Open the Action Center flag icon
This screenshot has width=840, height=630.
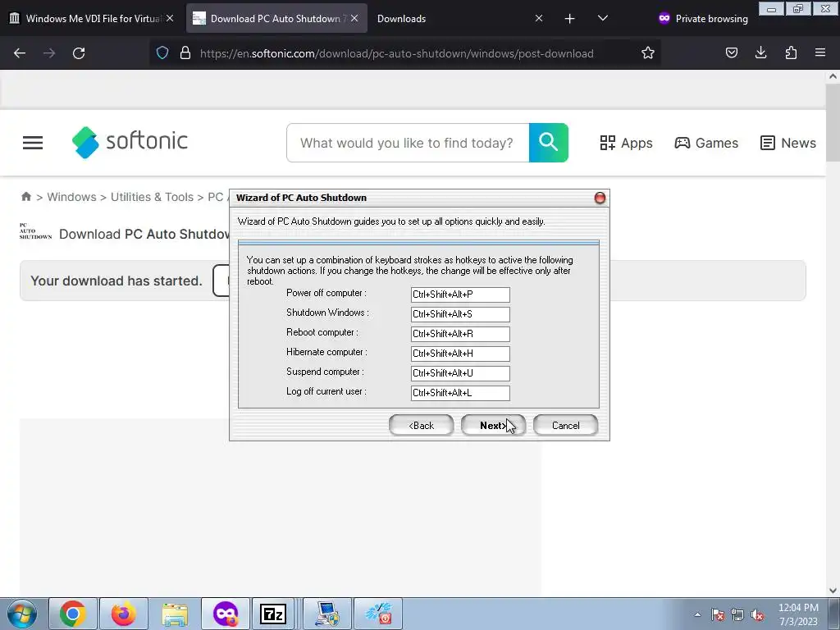click(718, 614)
